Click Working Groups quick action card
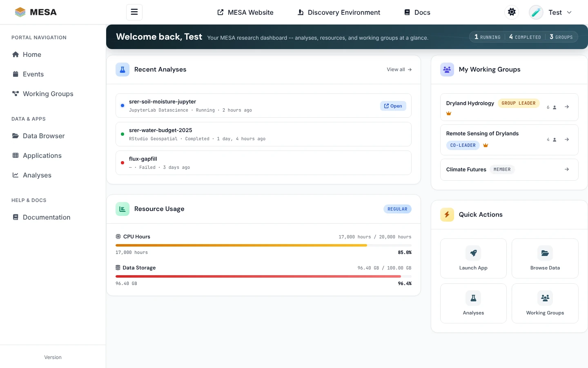 (x=545, y=303)
